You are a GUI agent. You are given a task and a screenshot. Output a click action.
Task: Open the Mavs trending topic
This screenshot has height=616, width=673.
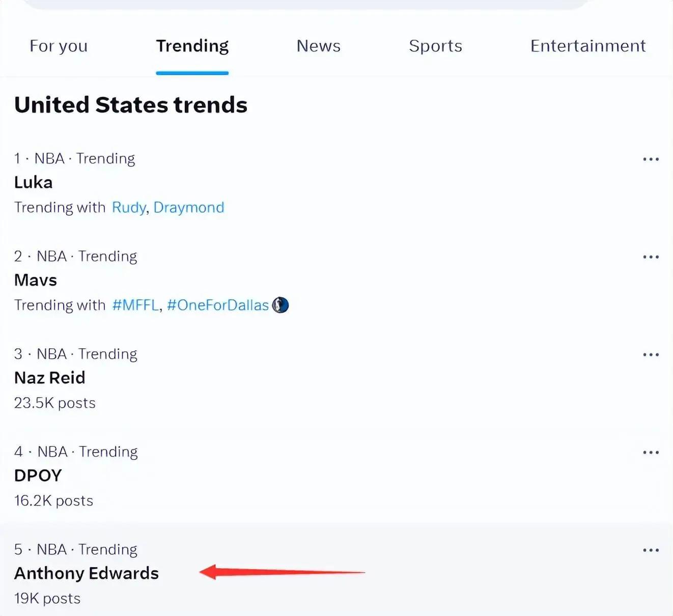(x=36, y=280)
